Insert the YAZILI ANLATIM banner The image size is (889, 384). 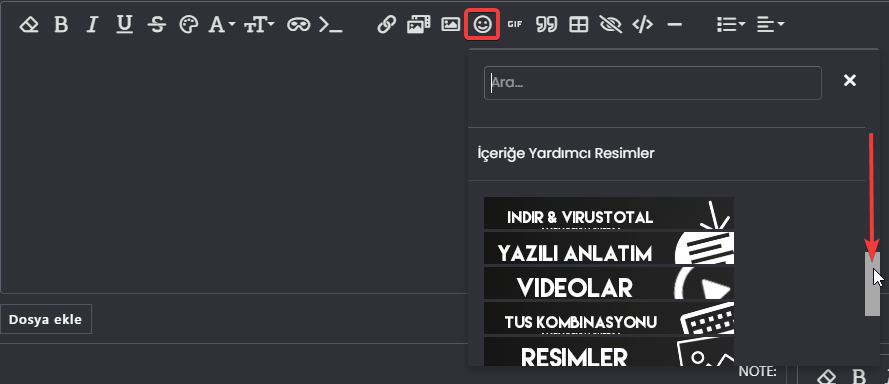(609, 248)
